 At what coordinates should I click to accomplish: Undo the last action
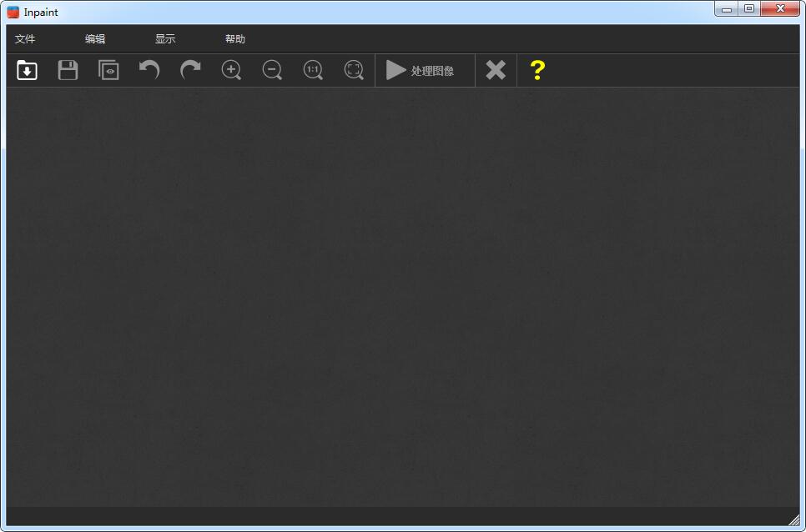click(149, 70)
